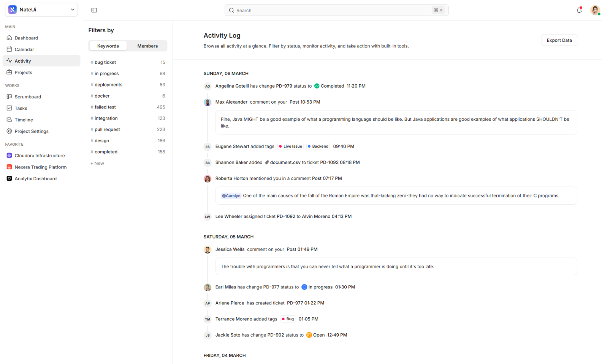Select the Keywords filter tab
The image size is (602, 364).
[x=108, y=46]
